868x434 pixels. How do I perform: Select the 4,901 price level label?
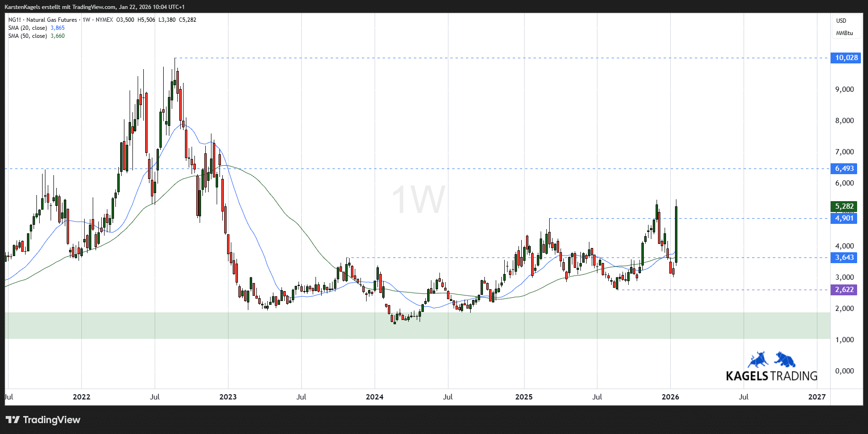point(844,218)
